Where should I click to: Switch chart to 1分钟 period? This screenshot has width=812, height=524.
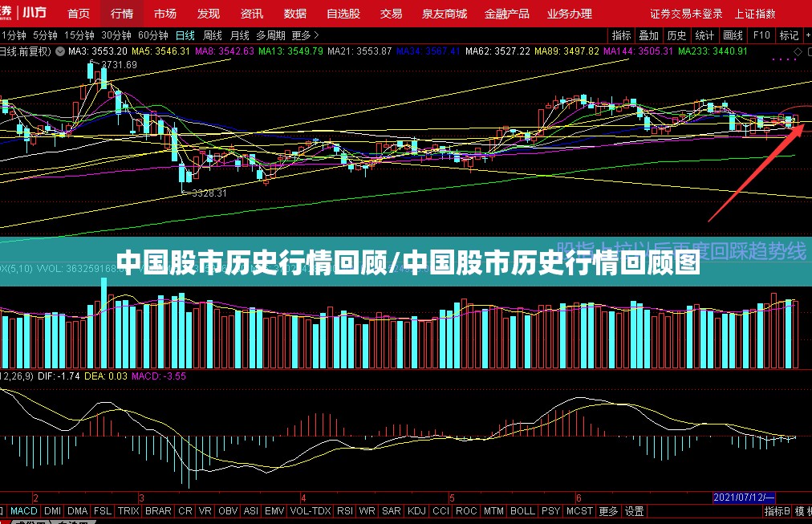coord(14,35)
